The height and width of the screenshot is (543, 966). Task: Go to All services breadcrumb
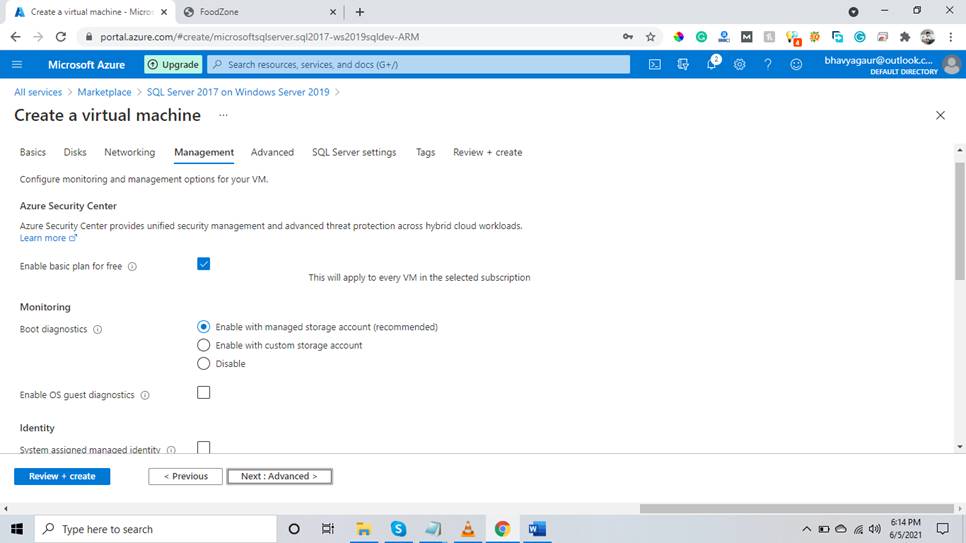pyautogui.click(x=38, y=92)
